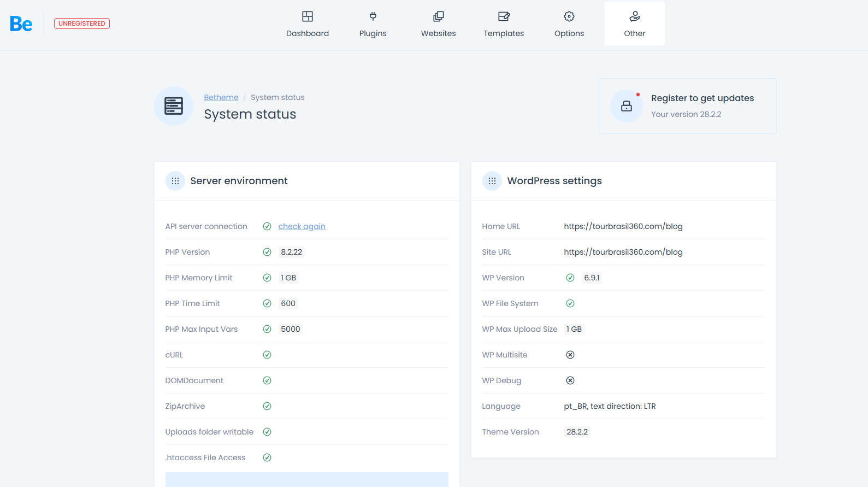Click the System status server icon

[x=174, y=106]
